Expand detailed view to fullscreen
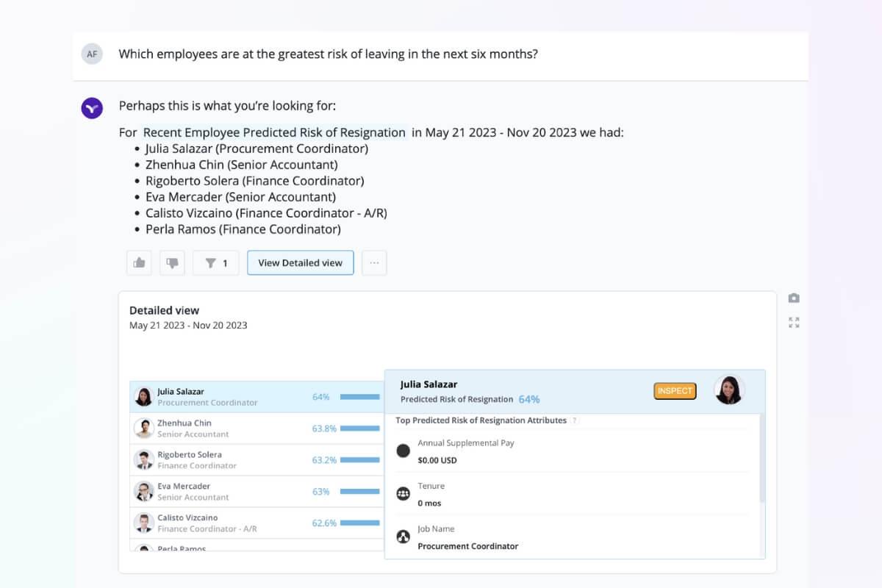 [x=794, y=322]
